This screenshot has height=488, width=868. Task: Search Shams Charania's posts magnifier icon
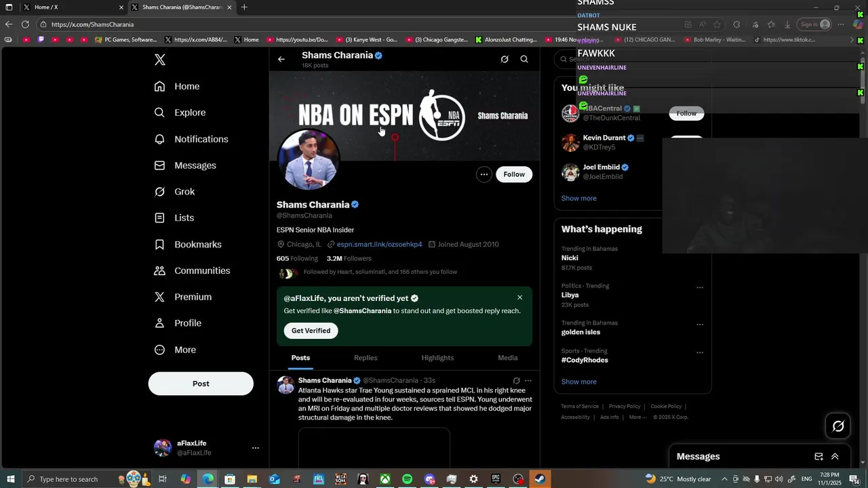tap(524, 59)
